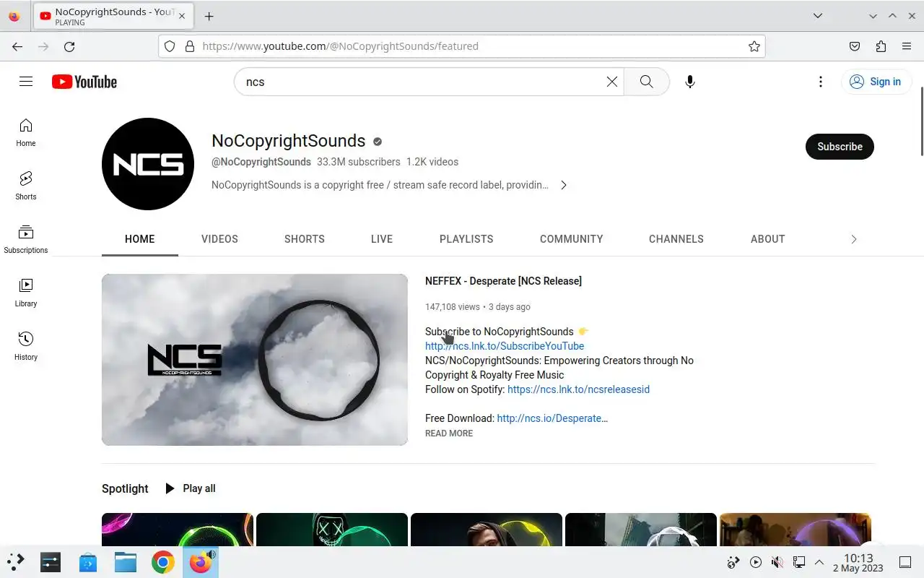The width and height of the screenshot is (924, 578).
Task: Open the ncsreleasesid Spotify link
Action: tap(578, 389)
